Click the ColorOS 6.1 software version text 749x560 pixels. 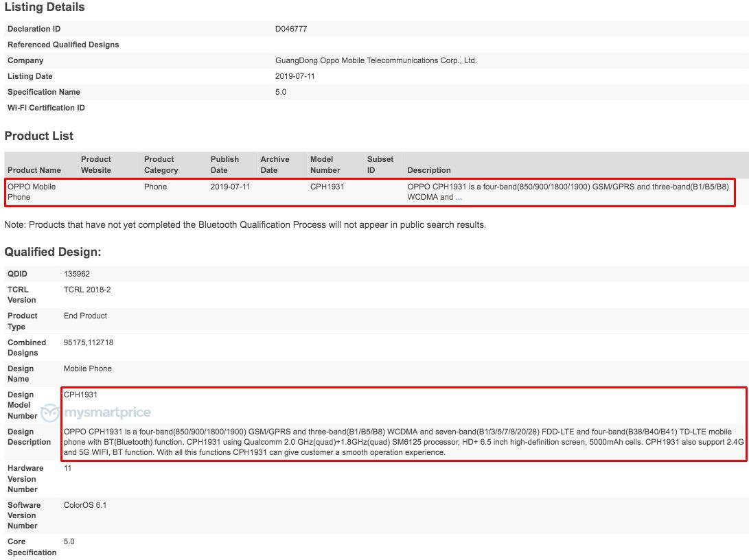click(85, 505)
